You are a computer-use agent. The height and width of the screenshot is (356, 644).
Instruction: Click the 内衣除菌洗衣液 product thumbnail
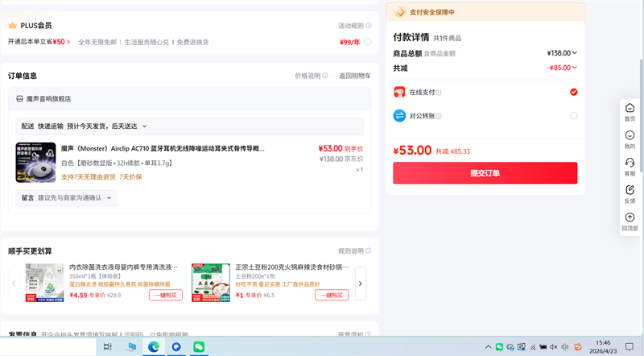click(x=45, y=283)
